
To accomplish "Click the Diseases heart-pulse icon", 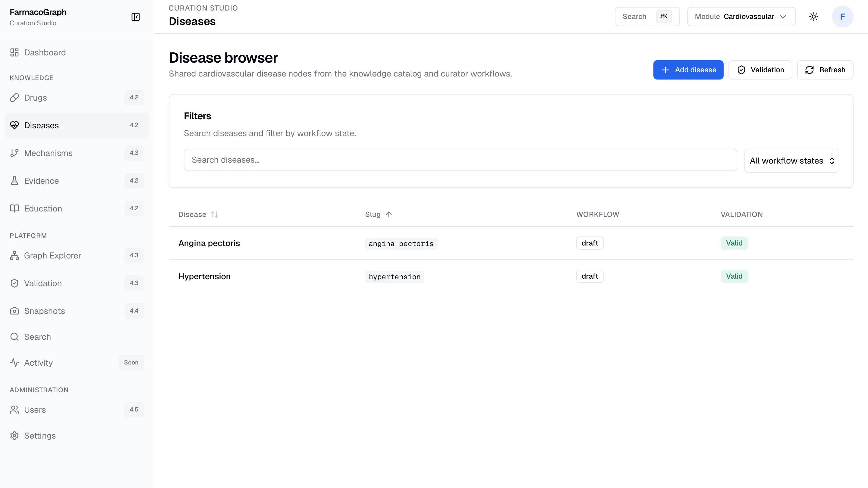I will [x=14, y=125].
